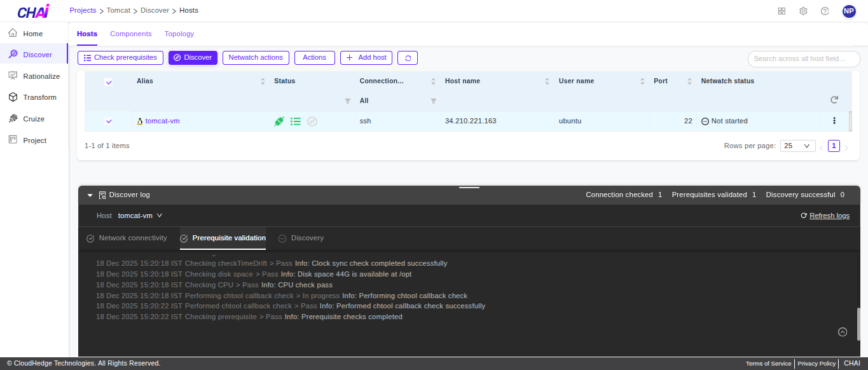Screen dimensions: 868x370
Task: Click the scroll-to-top arrow in log panel
Action: (843, 332)
